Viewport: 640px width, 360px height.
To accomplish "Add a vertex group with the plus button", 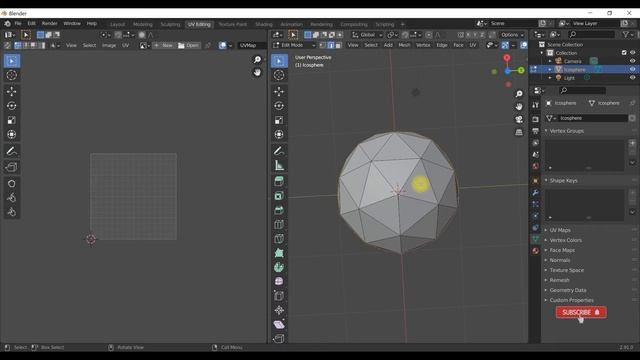I will point(632,143).
